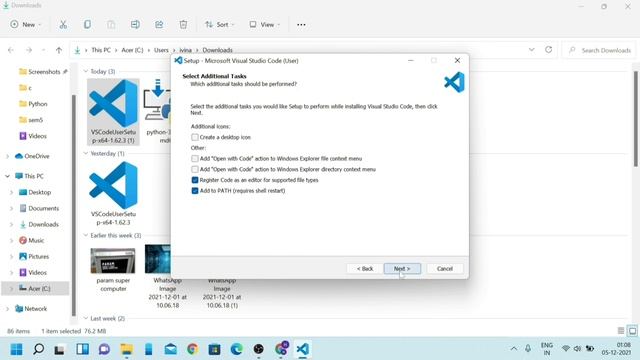640x360 pixels.
Task: Expand the Desktop tree node
Action: [x=11, y=192]
